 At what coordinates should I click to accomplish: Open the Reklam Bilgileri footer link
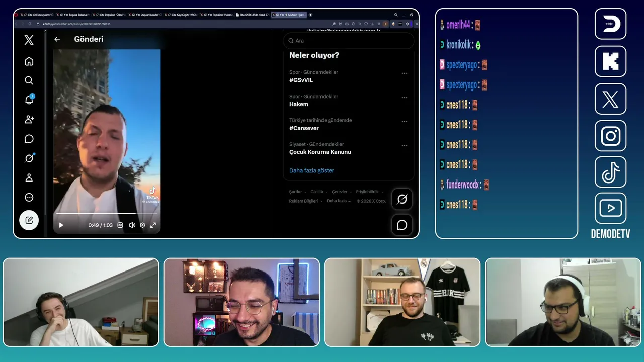click(x=303, y=201)
